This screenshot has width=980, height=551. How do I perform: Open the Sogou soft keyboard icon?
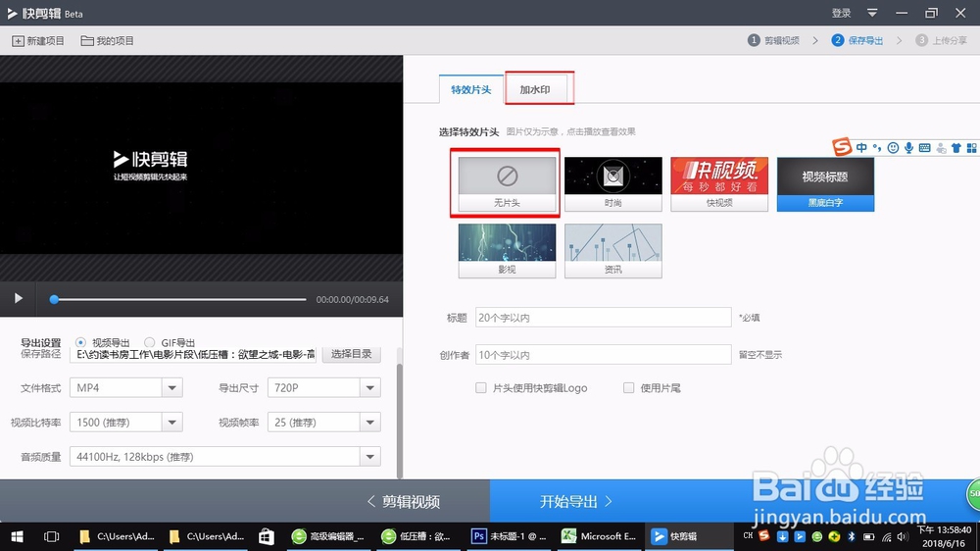(924, 148)
